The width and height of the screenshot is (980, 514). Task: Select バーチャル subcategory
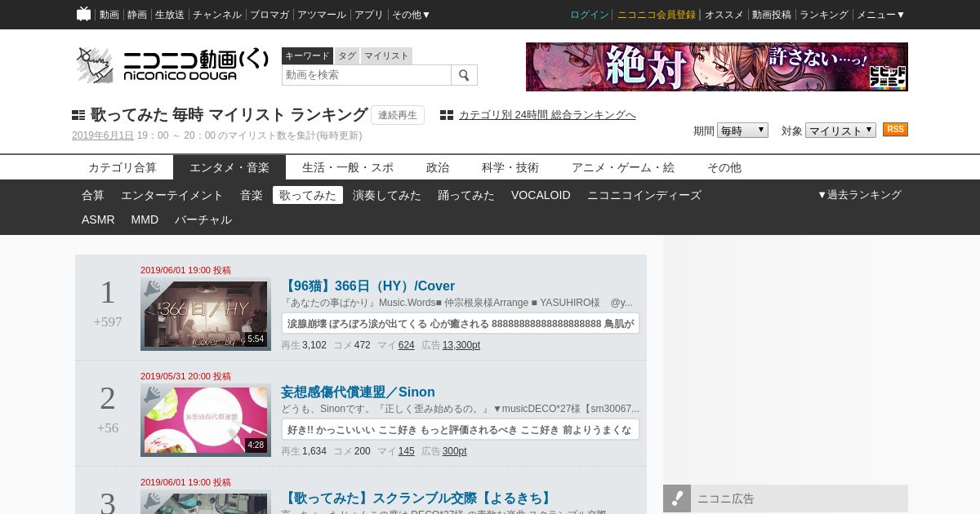click(x=203, y=219)
